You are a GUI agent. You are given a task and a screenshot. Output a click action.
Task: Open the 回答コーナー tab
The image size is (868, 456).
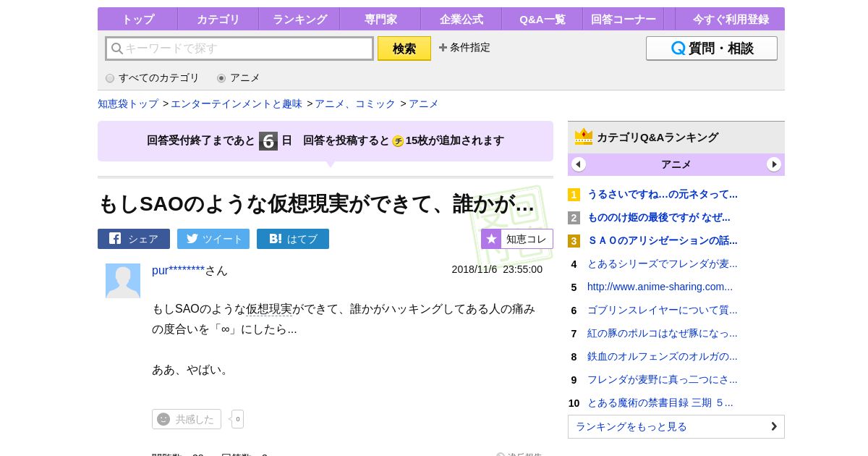click(x=623, y=19)
